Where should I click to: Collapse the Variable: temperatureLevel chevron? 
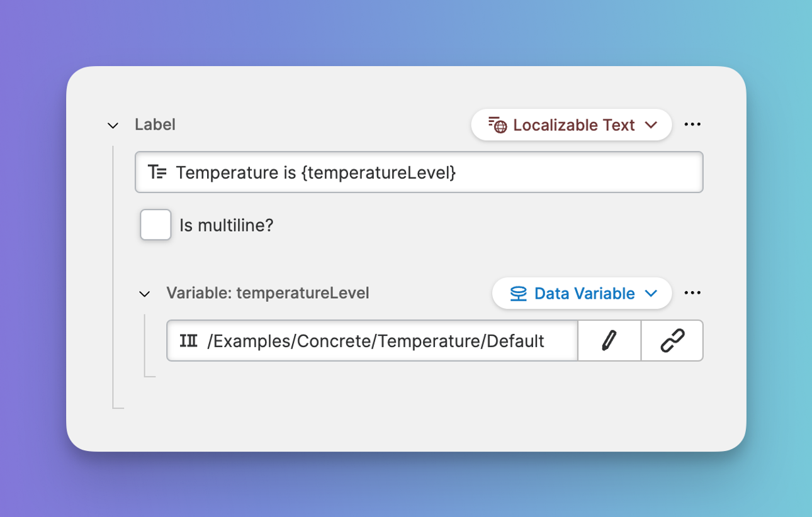145,294
